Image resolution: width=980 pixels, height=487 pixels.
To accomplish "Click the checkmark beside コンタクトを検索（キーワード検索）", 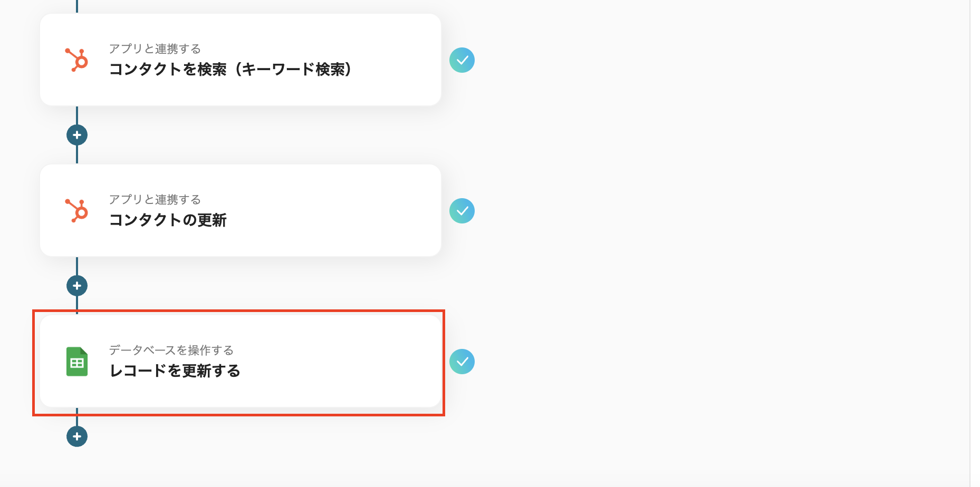I will pyautogui.click(x=462, y=60).
